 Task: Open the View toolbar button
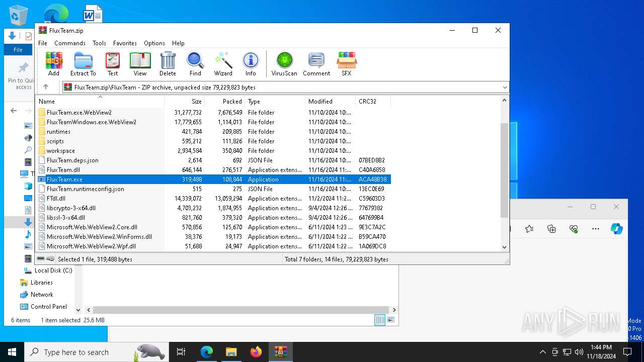[x=140, y=64]
